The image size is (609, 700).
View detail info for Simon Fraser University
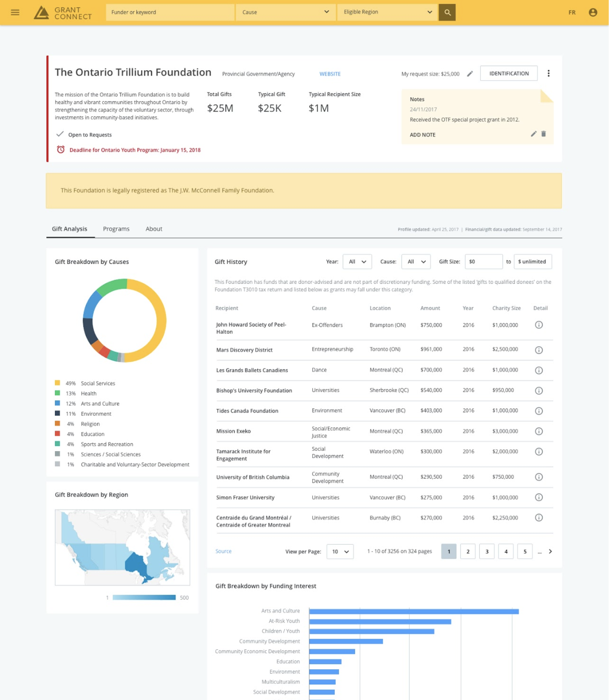(x=539, y=497)
